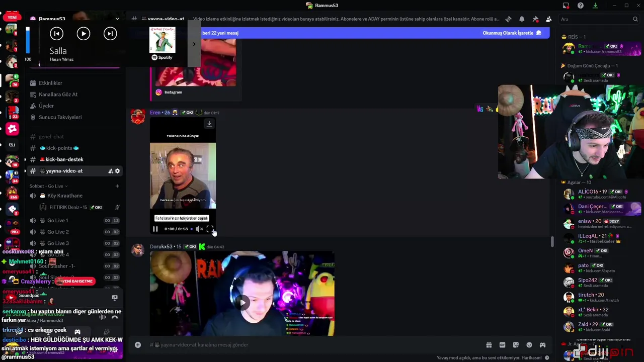Viewport: 644px width, 362px height.
Task: Collapse the Sohbet - Go Live category
Action: (48, 186)
